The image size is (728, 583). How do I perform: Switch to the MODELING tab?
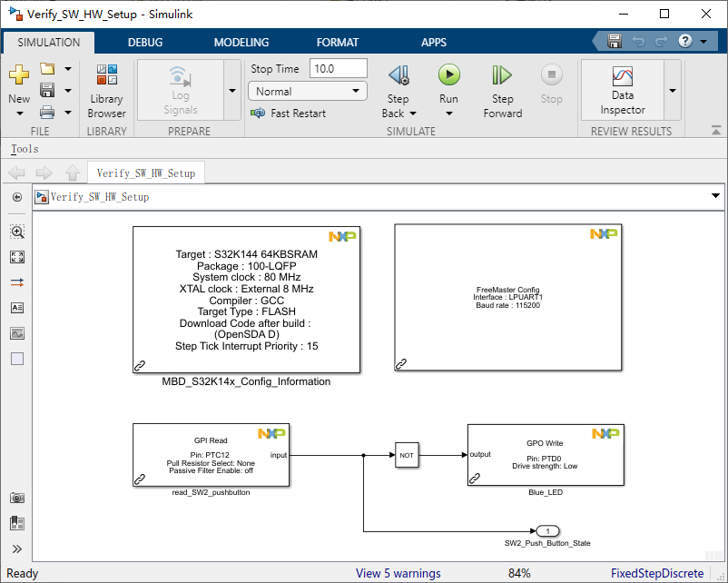click(x=241, y=43)
